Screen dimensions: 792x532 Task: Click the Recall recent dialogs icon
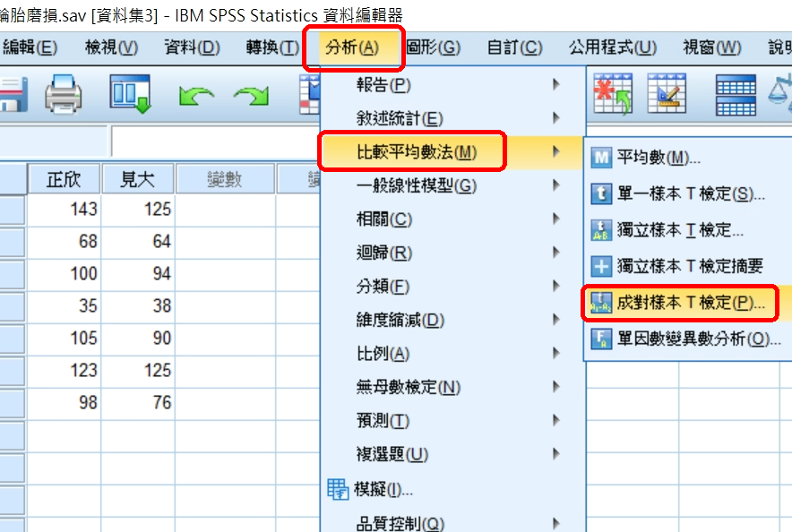click(133, 94)
